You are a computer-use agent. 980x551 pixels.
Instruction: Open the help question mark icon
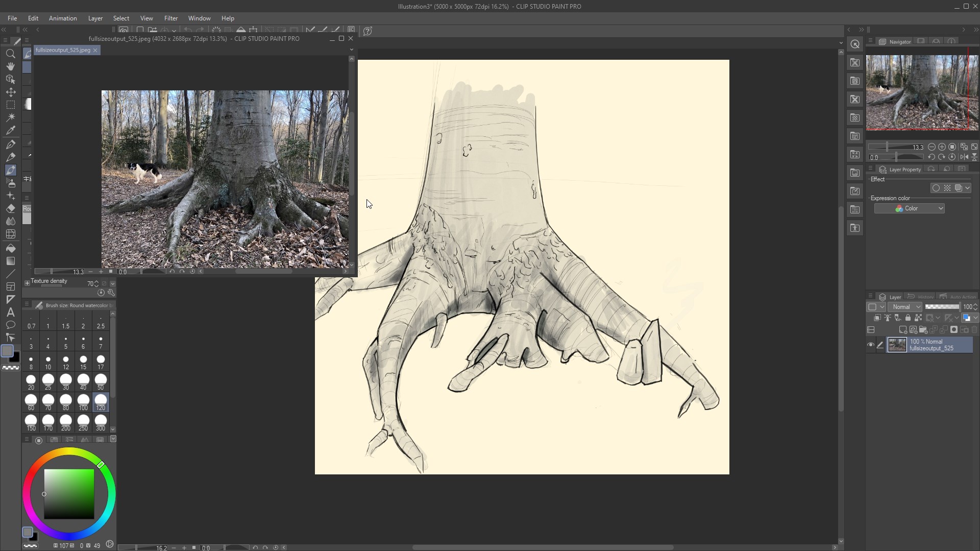(367, 31)
